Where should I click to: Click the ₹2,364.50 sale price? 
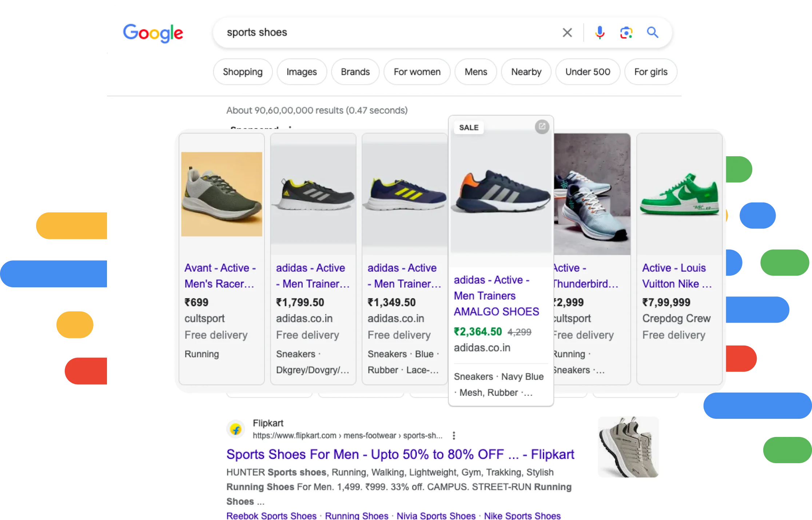tap(478, 332)
